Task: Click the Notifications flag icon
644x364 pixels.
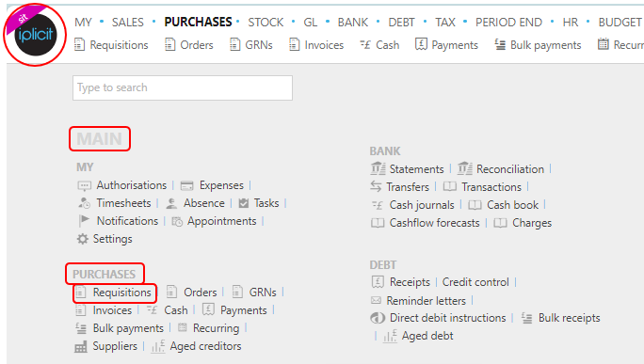Action: [84, 220]
